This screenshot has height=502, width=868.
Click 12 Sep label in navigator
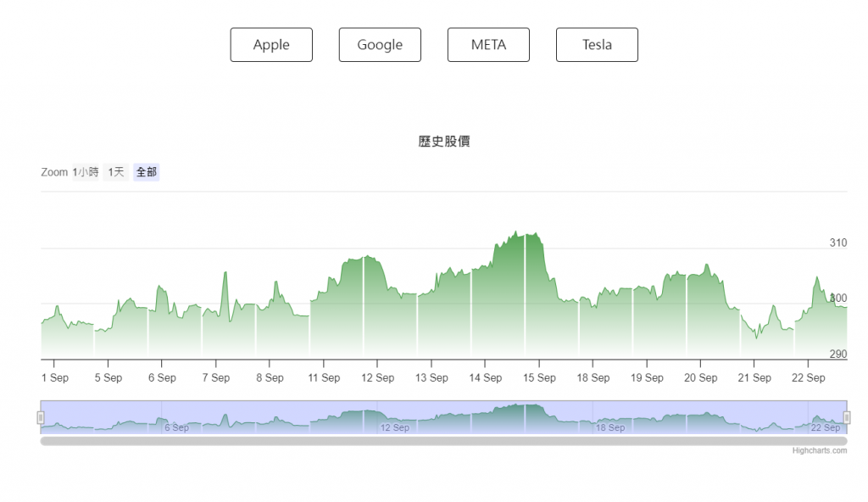395,427
